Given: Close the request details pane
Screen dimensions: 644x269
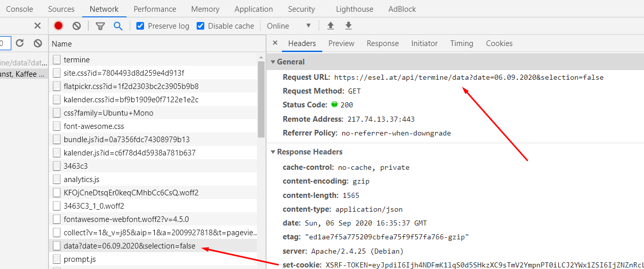Looking at the screenshot, I should [x=275, y=43].
